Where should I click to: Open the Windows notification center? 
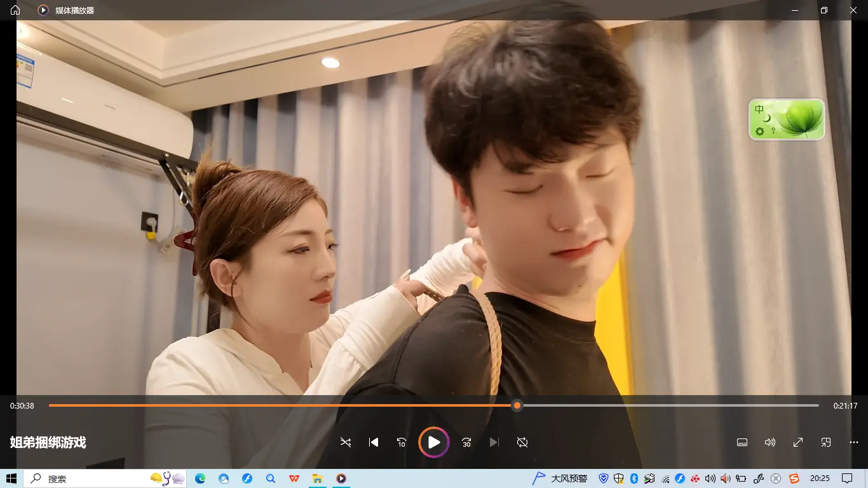pos(847,478)
